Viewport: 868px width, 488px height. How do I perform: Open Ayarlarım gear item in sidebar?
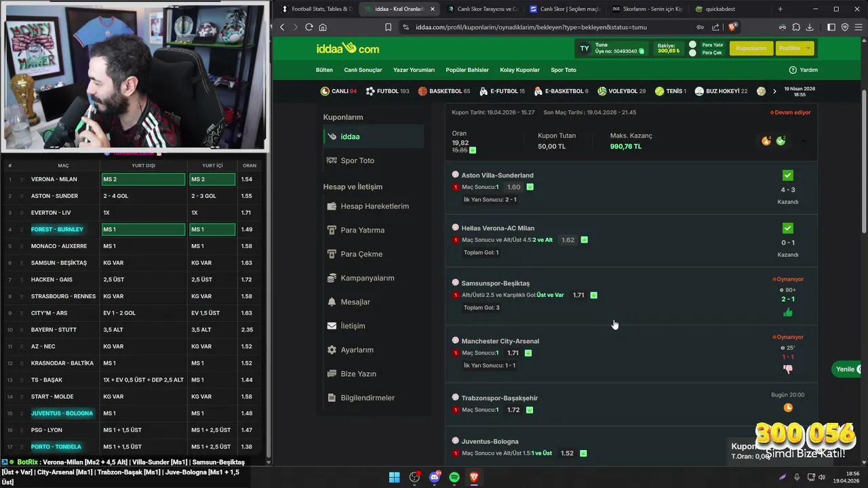357,350
